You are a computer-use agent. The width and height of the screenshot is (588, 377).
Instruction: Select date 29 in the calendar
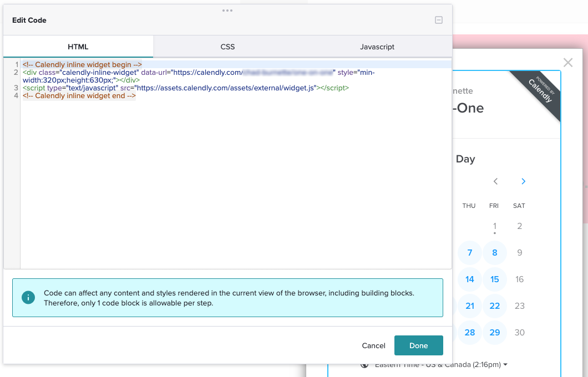495,333
